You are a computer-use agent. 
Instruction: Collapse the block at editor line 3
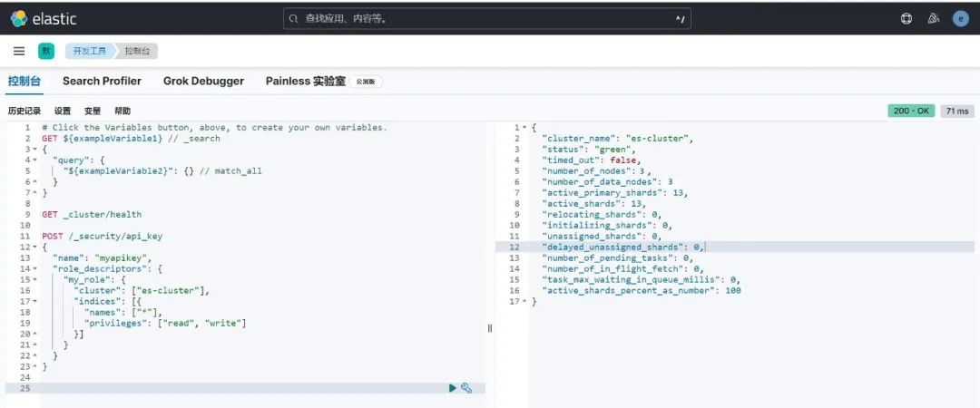click(35, 150)
